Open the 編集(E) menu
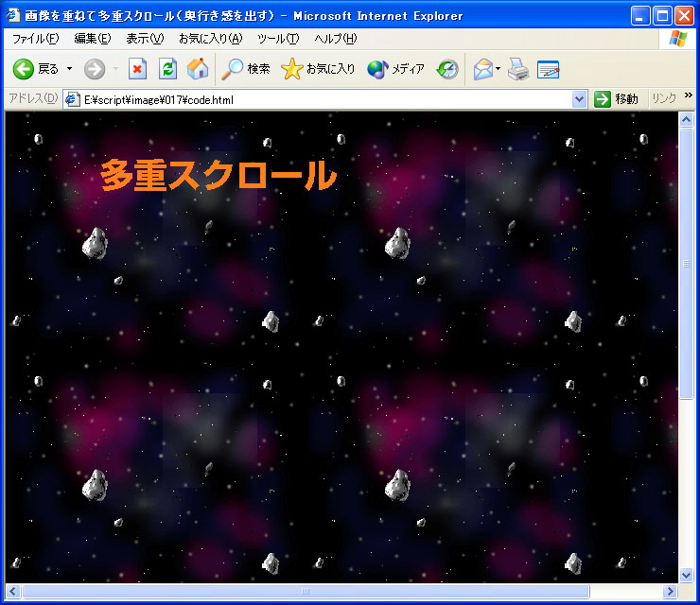This screenshot has height=605, width=700. pyautogui.click(x=93, y=39)
